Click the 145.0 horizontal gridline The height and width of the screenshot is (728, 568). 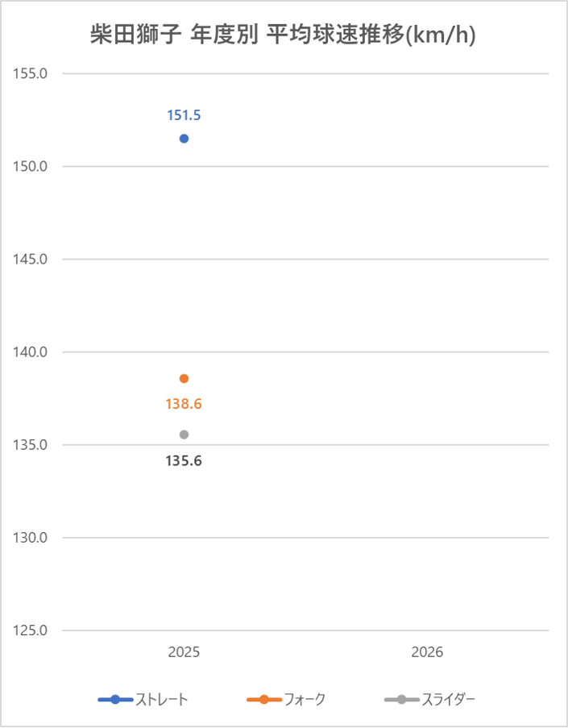tap(305, 259)
